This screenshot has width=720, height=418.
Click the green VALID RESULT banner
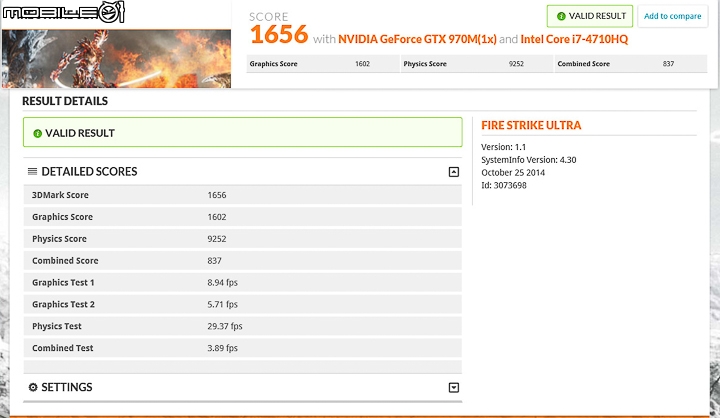242,132
